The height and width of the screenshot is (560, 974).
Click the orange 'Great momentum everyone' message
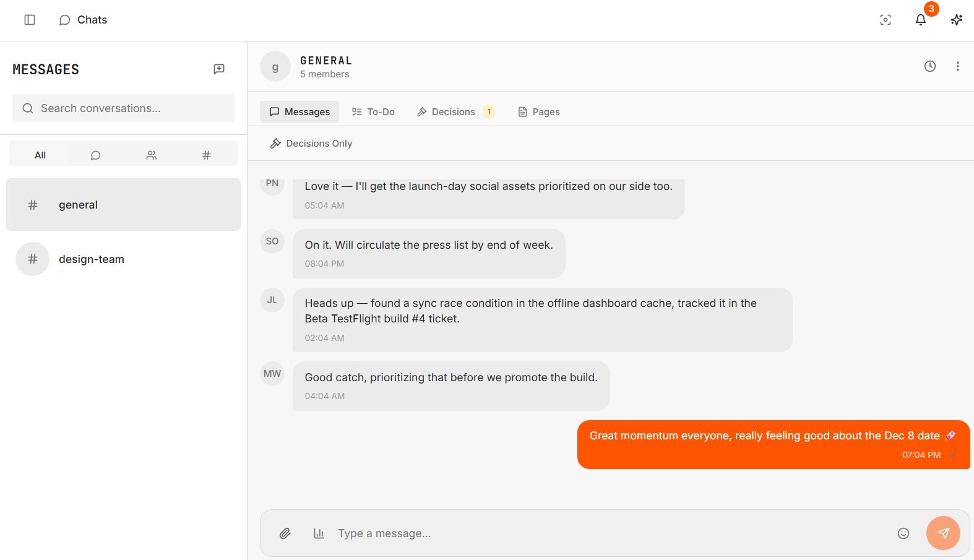[774, 445]
